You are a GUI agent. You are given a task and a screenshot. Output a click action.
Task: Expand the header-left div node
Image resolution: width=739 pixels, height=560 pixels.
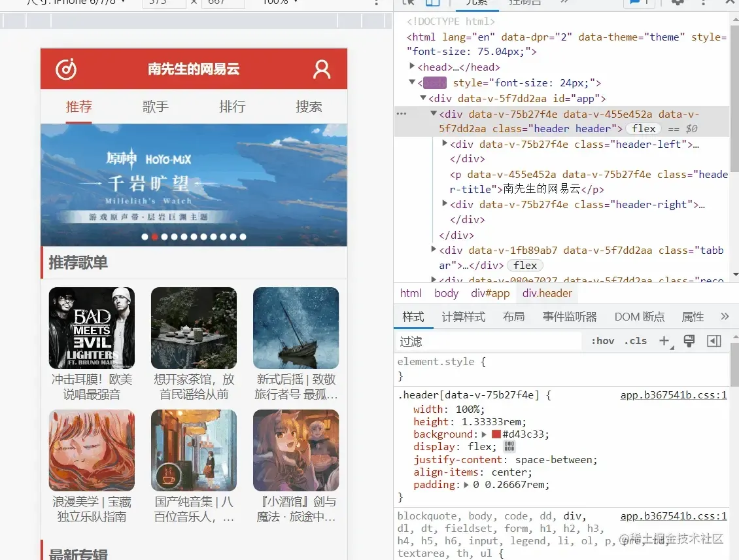tap(445, 143)
